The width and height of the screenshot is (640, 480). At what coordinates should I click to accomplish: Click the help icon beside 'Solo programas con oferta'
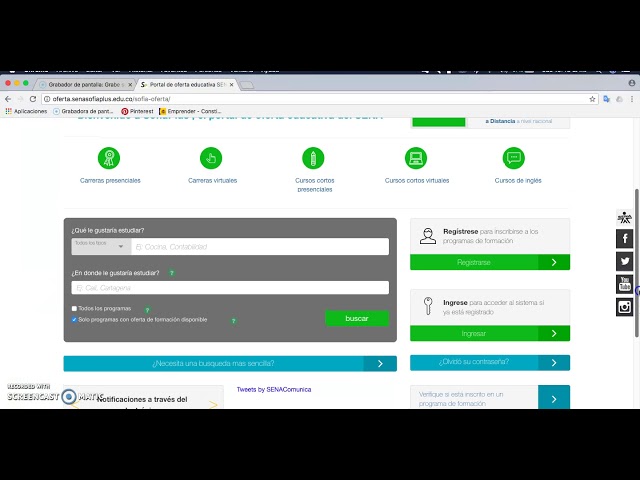pyautogui.click(x=233, y=321)
